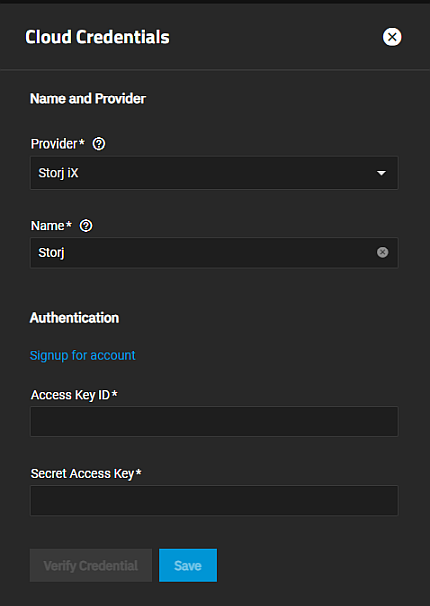Click the Name field label text
Screen dimensions: 430x606
[x=47, y=225]
